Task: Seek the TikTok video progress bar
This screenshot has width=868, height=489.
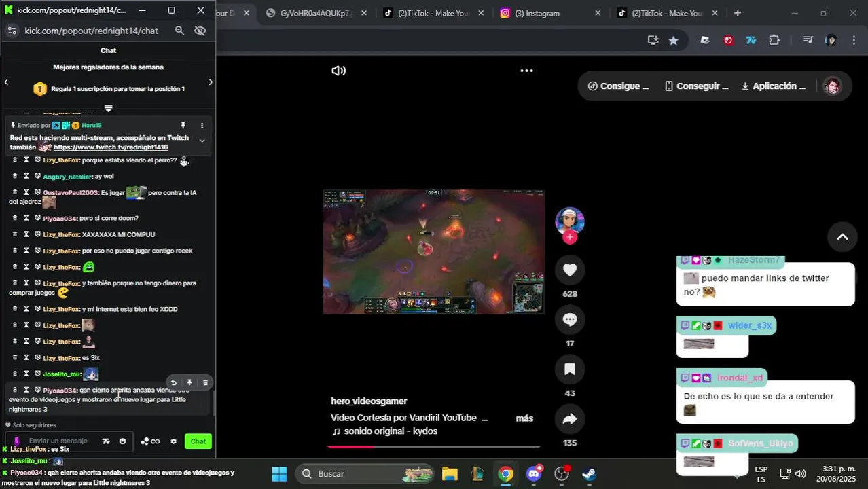Action: (434, 447)
